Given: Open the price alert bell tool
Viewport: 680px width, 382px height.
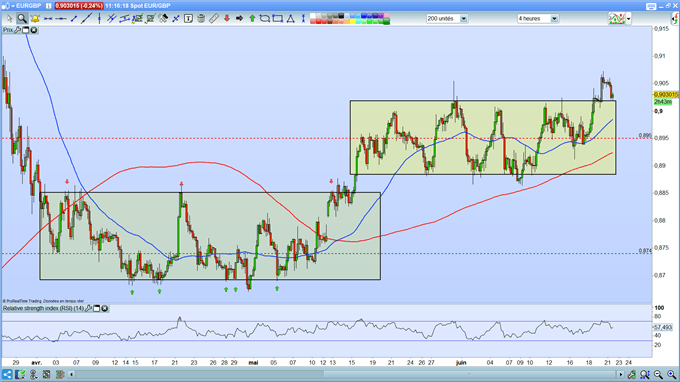Looking at the screenshot, I should tap(35, 19).
